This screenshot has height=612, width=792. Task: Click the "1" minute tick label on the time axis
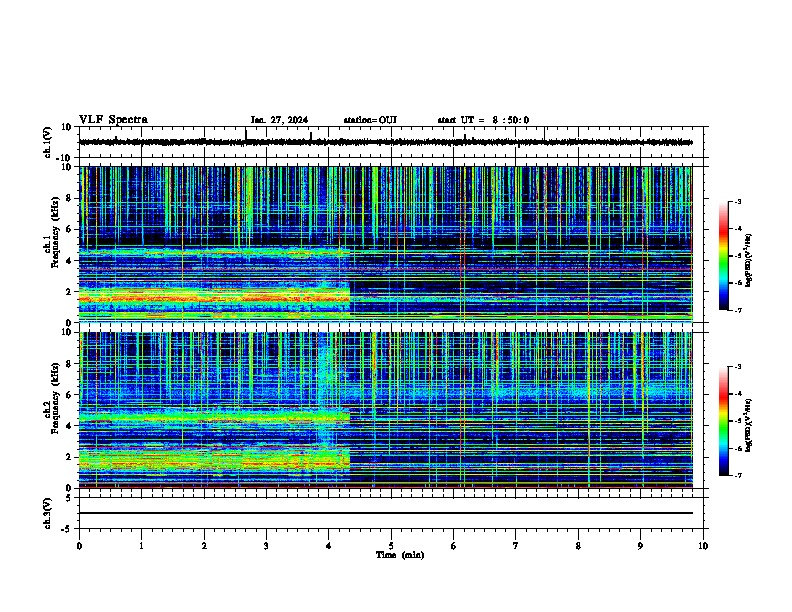141,546
